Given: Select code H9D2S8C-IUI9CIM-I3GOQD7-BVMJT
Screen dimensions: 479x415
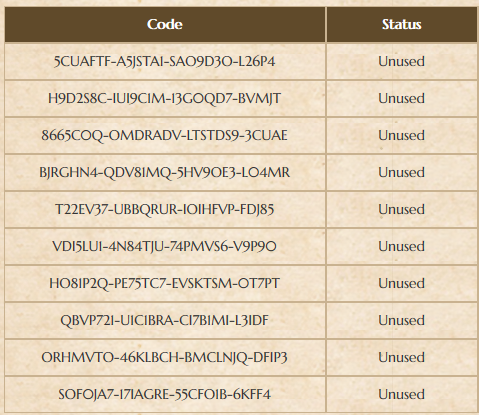Looking at the screenshot, I should (x=165, y=99).
